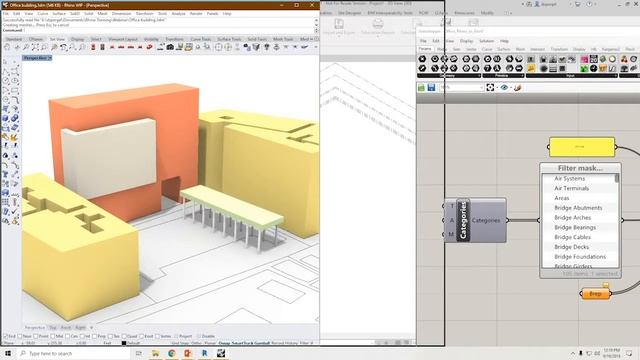The height and width of the screenshot is (360, 640).
Task: Click the shaded box icon in Rhino toolbar
Action: pos(256,47)
